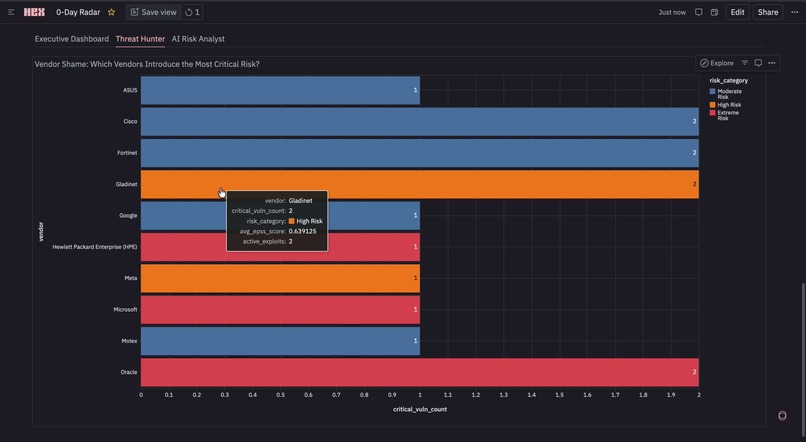Click avg_epss_score value 0.639125 in tooltip
806x442 pixels.
pyautogui.click(x=302, y=231)
